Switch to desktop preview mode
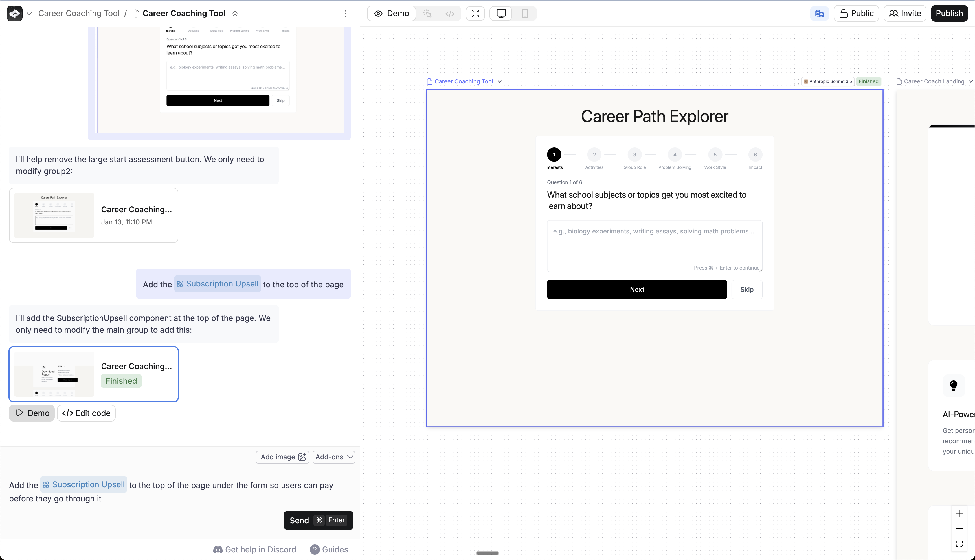This screenshot has height=560, width=975. 501,14
